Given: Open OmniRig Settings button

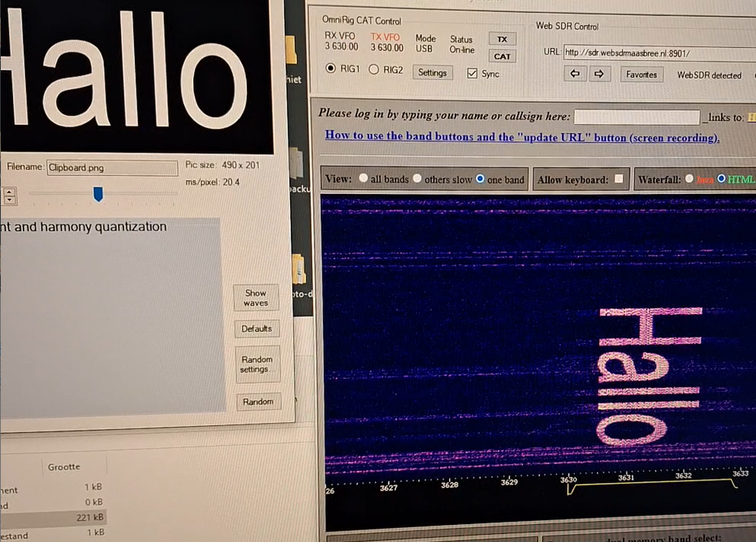Looking at the screenshot, I should pos(433,73).
